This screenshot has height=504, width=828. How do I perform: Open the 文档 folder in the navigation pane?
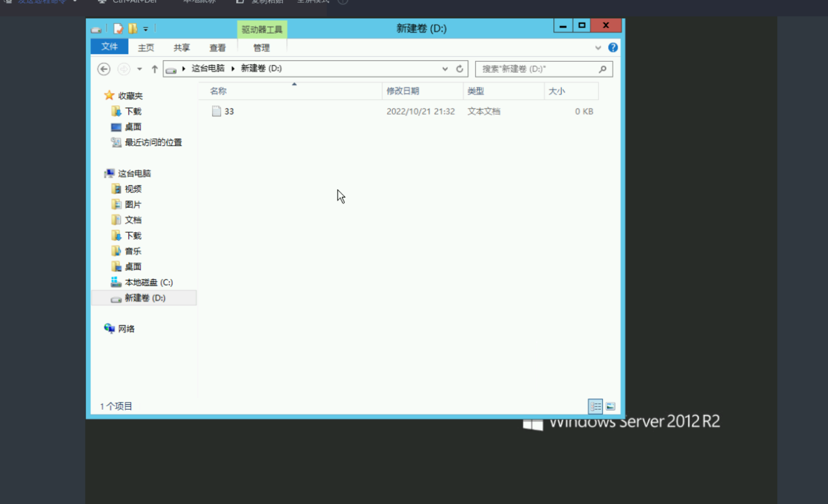coord(133,220)
